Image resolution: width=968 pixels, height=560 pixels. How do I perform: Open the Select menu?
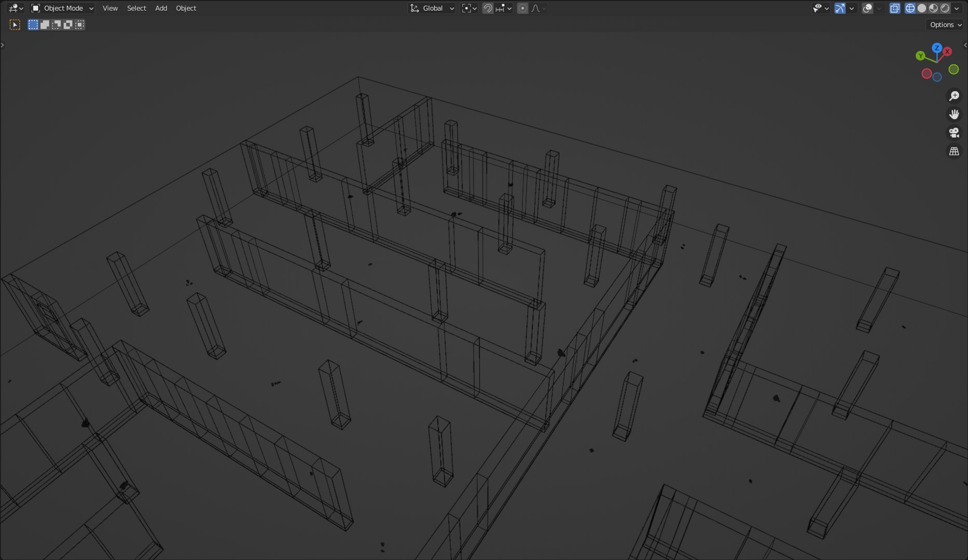136,8
